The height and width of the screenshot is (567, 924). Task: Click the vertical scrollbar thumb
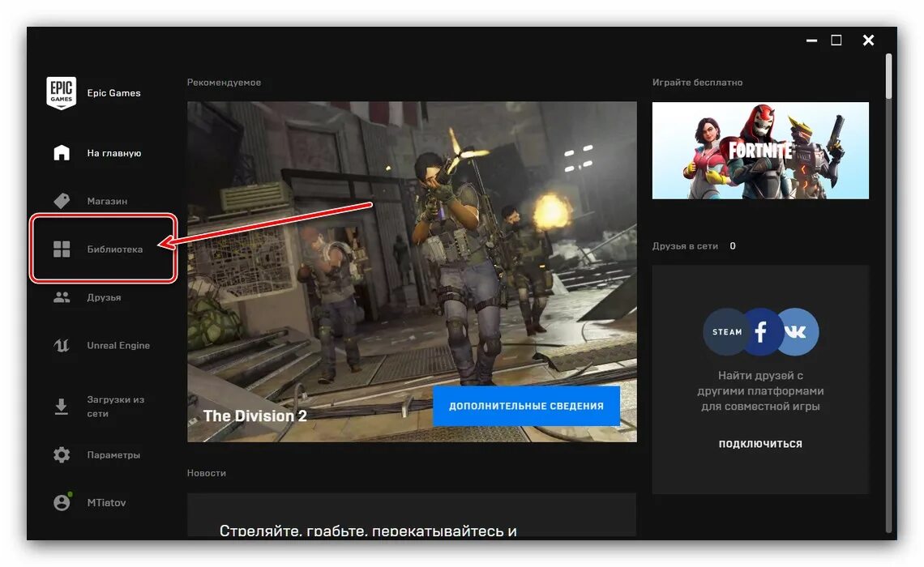(x=888, y=76)
